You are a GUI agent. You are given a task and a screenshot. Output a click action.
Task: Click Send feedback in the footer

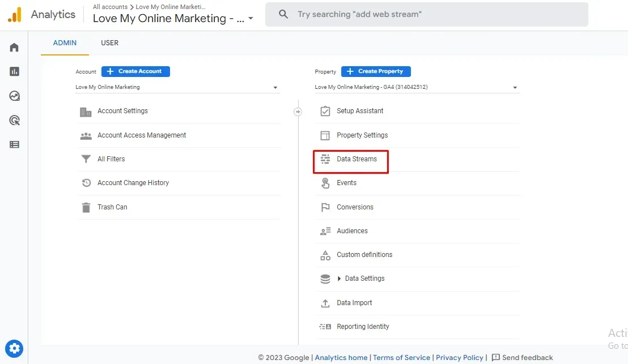[x=522, y=358]
